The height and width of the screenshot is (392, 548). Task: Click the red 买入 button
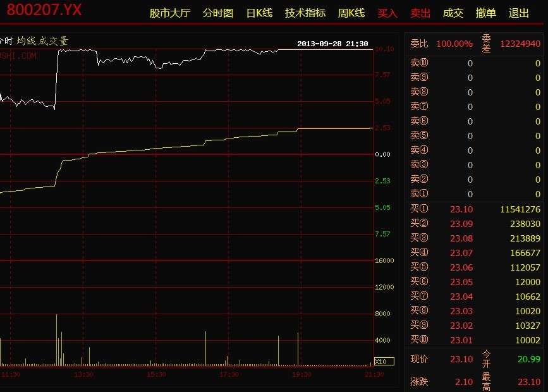[387, 13]
